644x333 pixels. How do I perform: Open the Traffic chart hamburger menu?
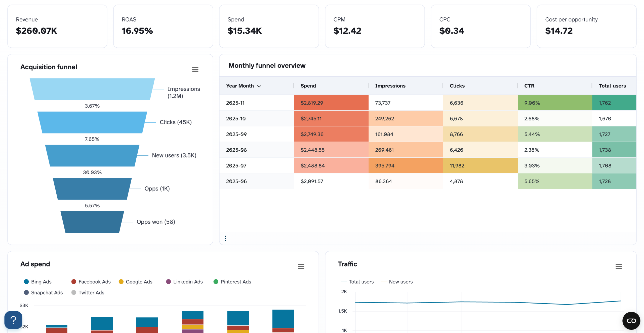[619, 267]
